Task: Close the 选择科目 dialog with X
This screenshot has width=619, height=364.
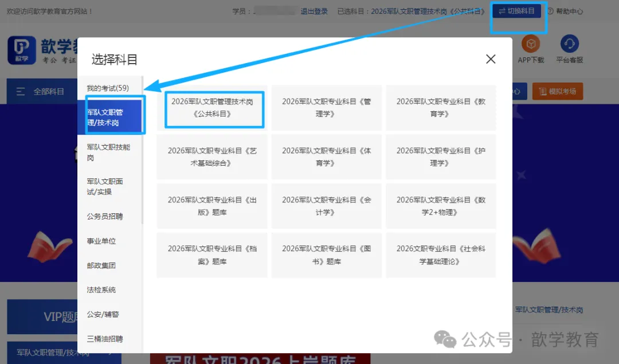Action: [490, 59]
